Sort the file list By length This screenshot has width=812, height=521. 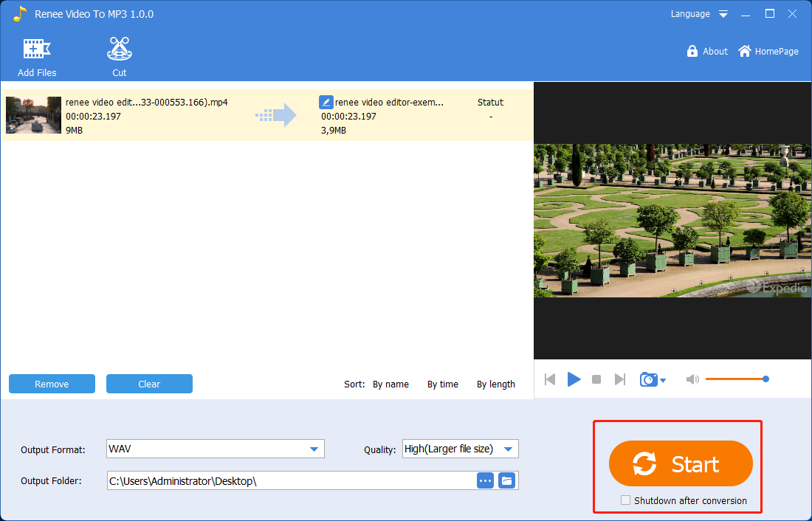(x=495, y=384)
